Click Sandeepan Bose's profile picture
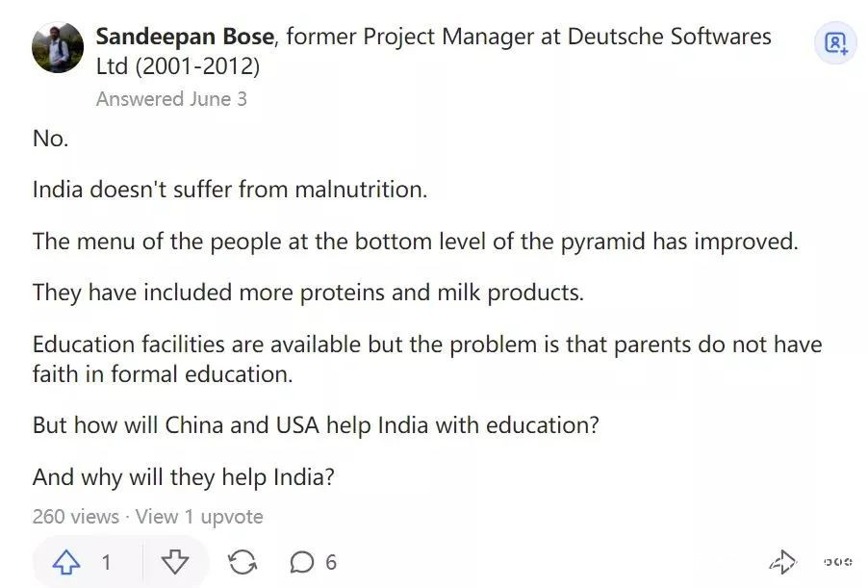 pyautogui.click(x=58, y=47)
